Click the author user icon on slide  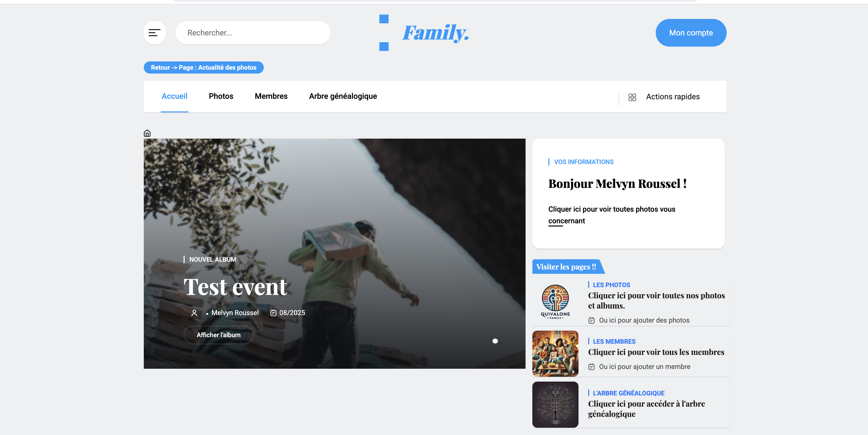click(194, 313)
